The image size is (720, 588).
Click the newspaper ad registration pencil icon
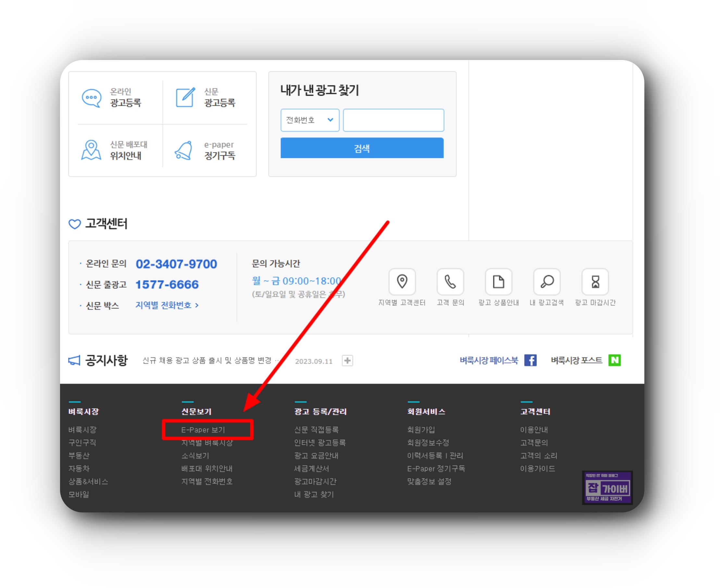[x=185, y=98]
